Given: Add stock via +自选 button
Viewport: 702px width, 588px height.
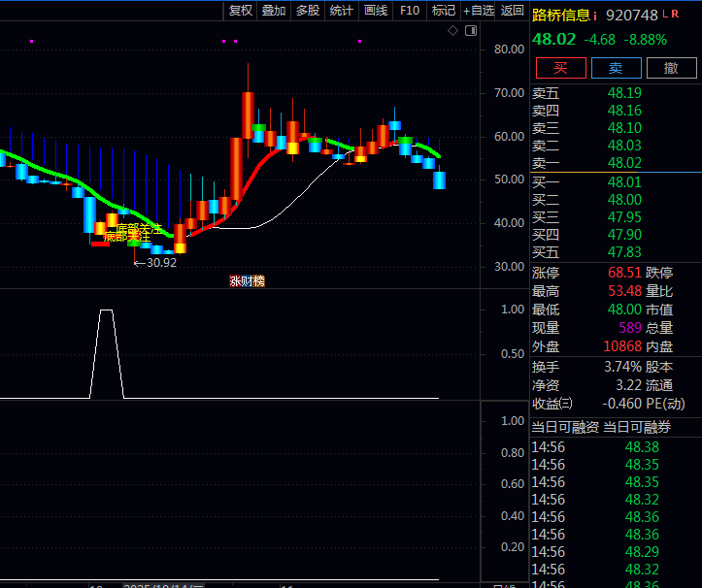Looking at the screenshot, I should tap(479, 11).
